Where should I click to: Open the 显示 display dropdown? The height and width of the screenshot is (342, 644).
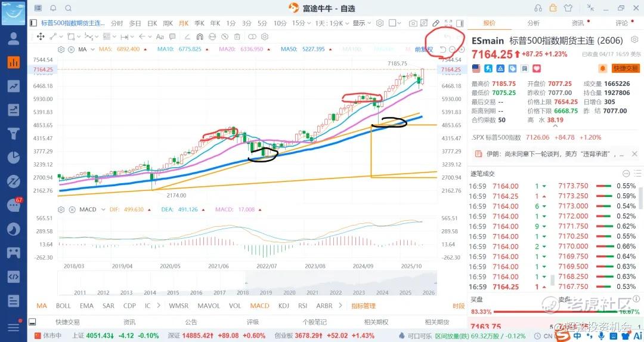click(362, 23)
